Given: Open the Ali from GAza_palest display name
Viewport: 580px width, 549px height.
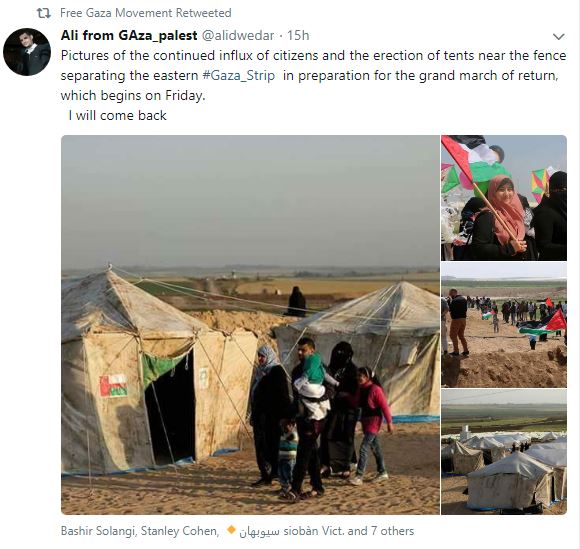Looking at the screenshot, I should pos(129,36).
